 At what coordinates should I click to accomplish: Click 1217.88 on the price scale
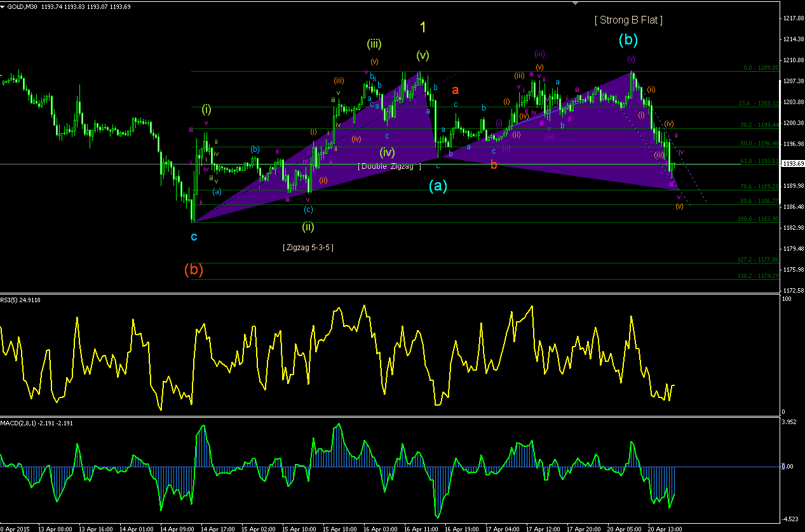click(x=792, y=18)
